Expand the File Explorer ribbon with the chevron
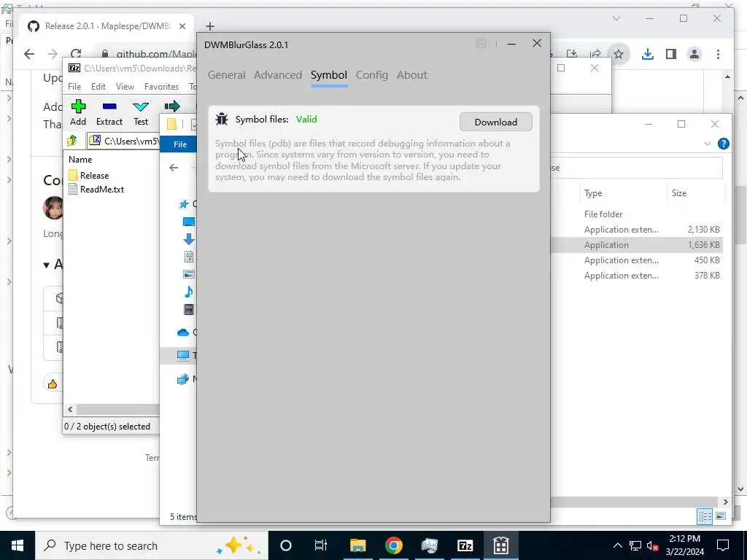This screenshot has width=747, height=560. tap(708, 144)
